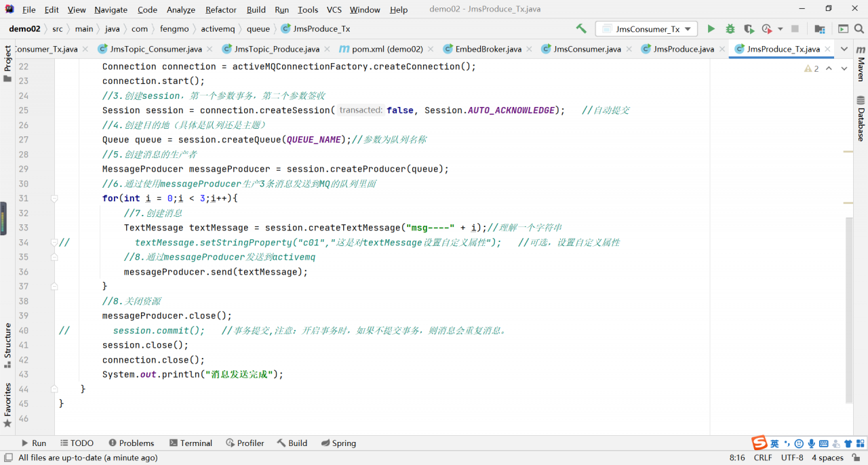Open the Profiler tool window button
The width and height of the screenshot is (868, 465).
click(245, 443)
